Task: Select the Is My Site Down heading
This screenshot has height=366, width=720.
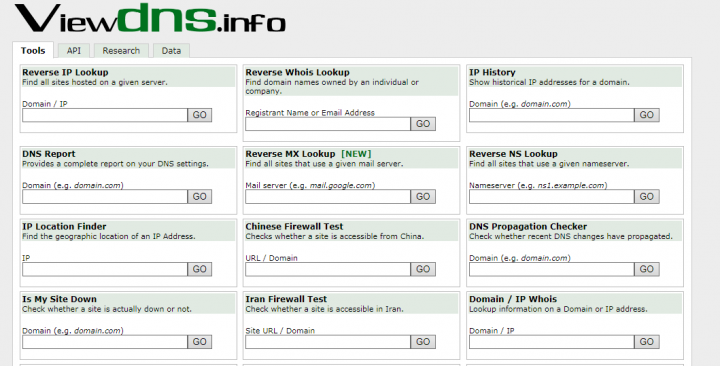Action: point(59,299)
